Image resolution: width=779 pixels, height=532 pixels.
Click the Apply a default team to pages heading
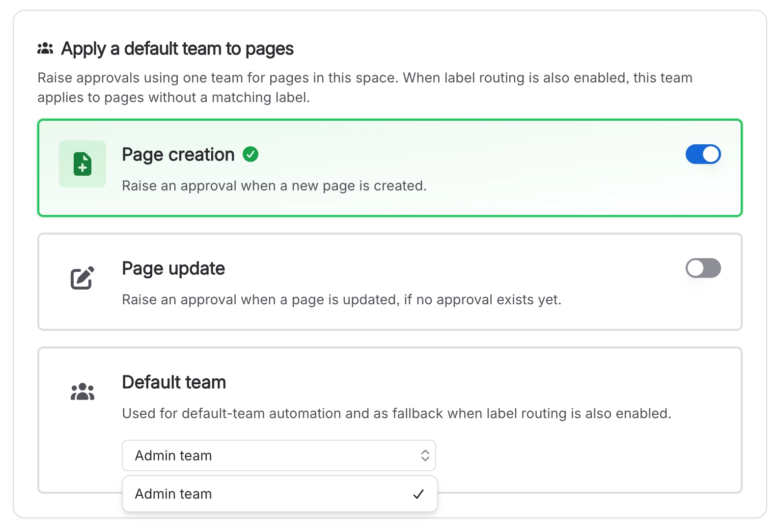177,49
